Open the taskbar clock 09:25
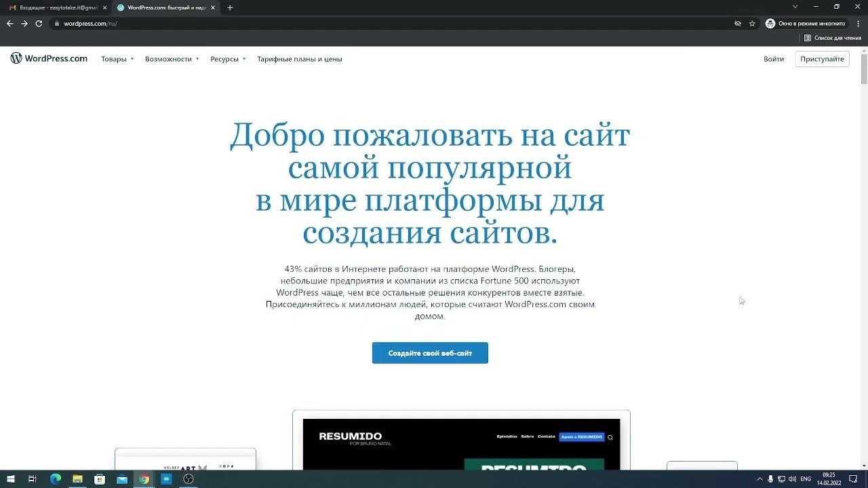Image resolution: width=868 pixels, height=488 pixels. [x=829, y=479]
